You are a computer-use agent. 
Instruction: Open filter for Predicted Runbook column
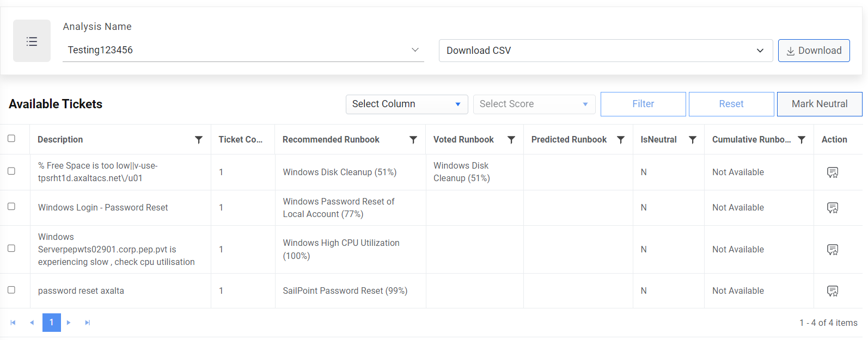[x=620, y=140]
